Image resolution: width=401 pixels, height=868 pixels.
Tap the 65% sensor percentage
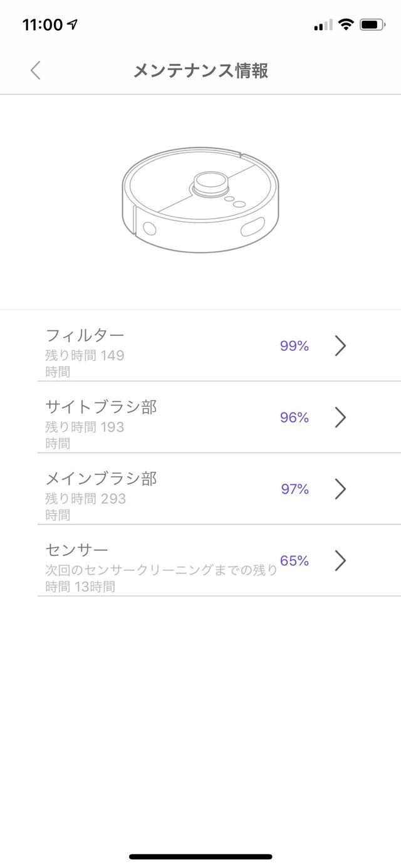click(x=294, y=560)
